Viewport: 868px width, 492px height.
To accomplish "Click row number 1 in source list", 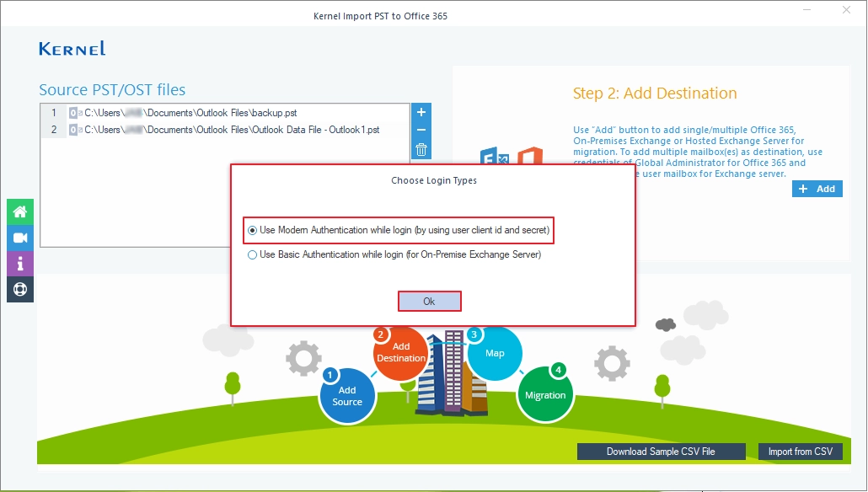I will 54,113.
